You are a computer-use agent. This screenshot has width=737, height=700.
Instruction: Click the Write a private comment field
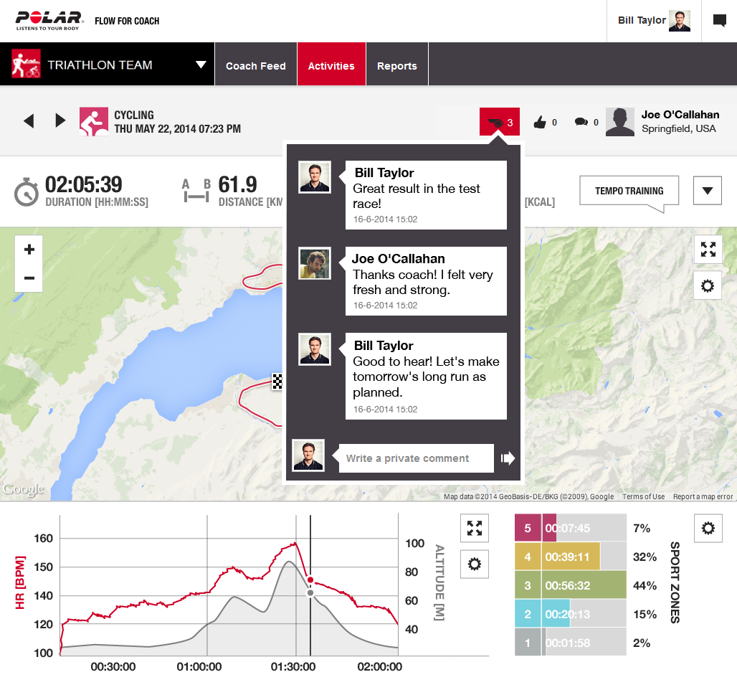[416, 458]
